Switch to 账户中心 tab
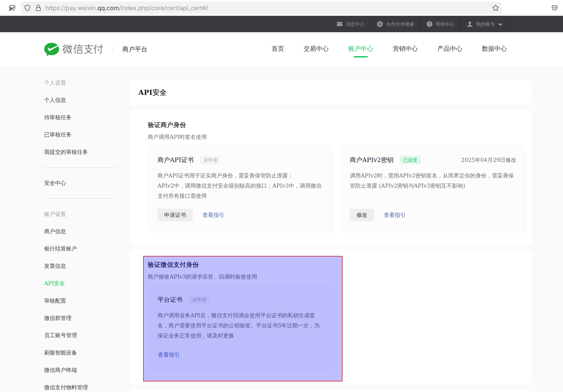This screenshot has height=392, width=563. [361, 49]
